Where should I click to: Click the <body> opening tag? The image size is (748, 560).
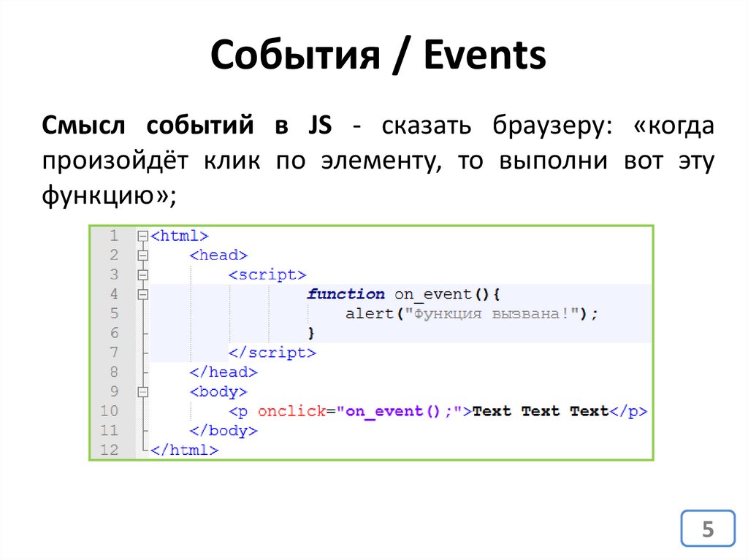click(218, 392)
